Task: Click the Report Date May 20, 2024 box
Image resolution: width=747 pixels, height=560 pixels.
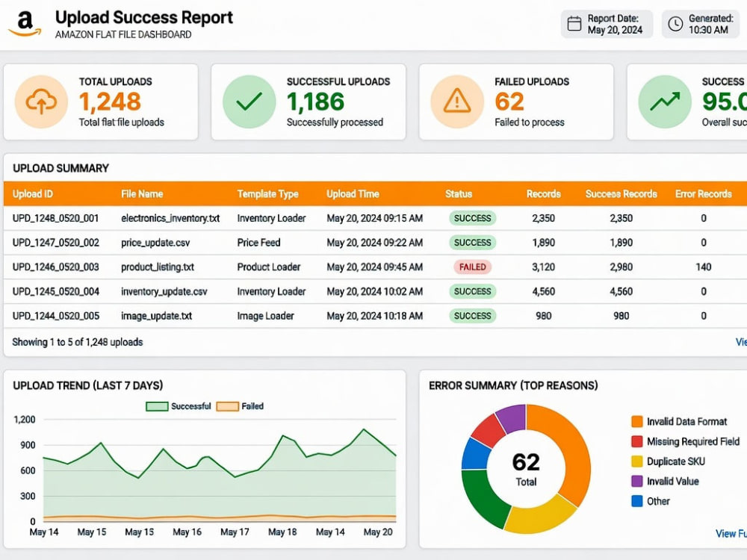Action: [x=607, y=24]
